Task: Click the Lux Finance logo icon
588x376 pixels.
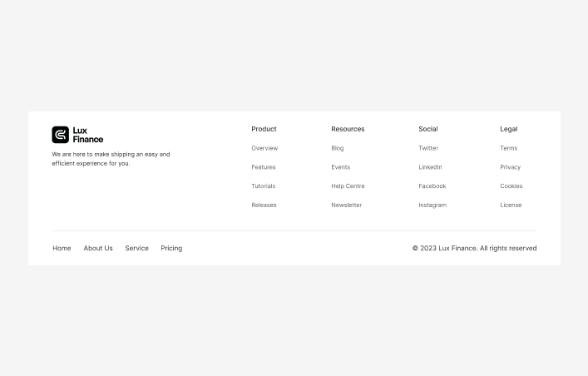Action: pos(60,135)
